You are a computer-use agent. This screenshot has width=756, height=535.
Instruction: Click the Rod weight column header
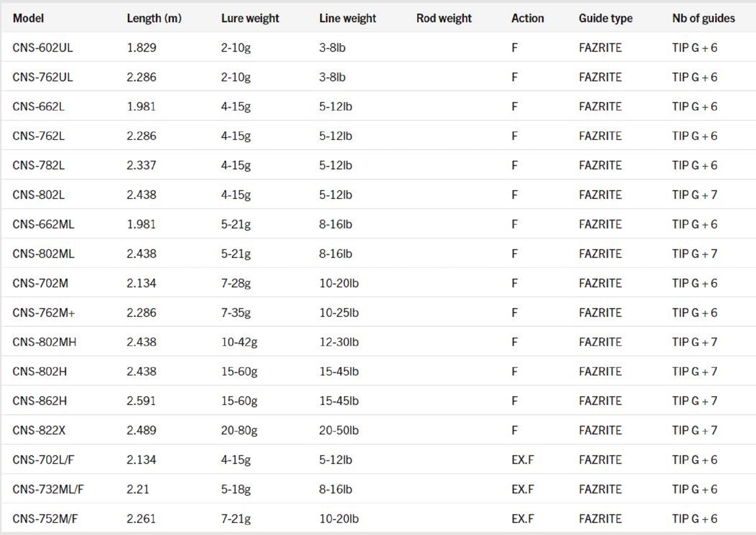(x=444, y=18)
